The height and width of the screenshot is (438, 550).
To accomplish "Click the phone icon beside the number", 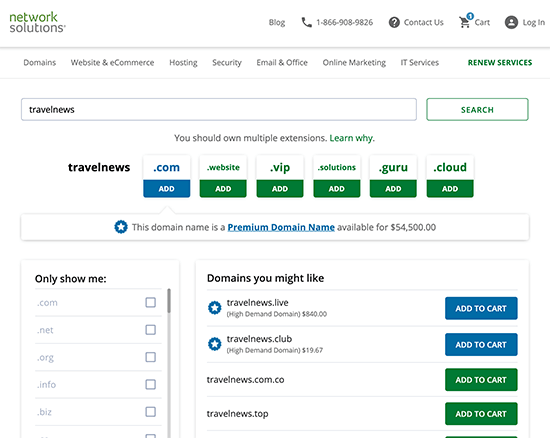I will 307,22.
